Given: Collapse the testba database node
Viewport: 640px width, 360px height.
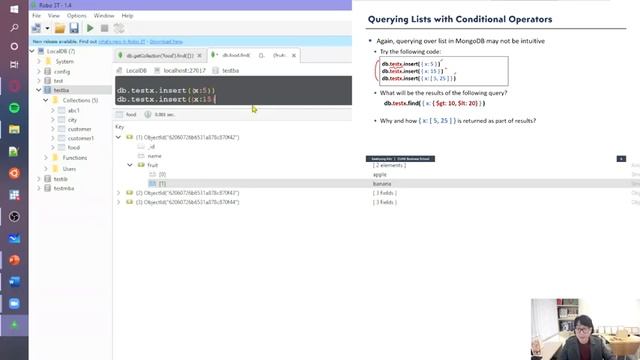Looking at the screenshot, I should tap(39, 90).
